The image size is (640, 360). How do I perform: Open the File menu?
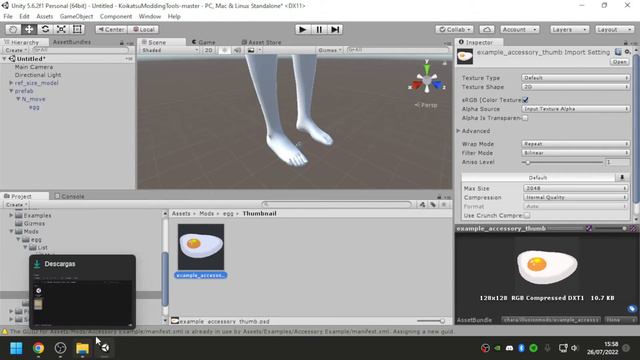[8, 16]
